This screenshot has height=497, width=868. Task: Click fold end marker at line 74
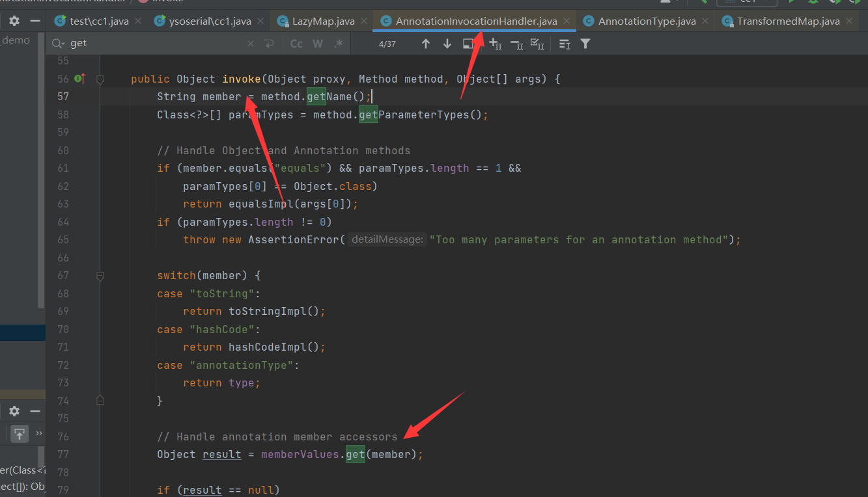pos(100,400)
